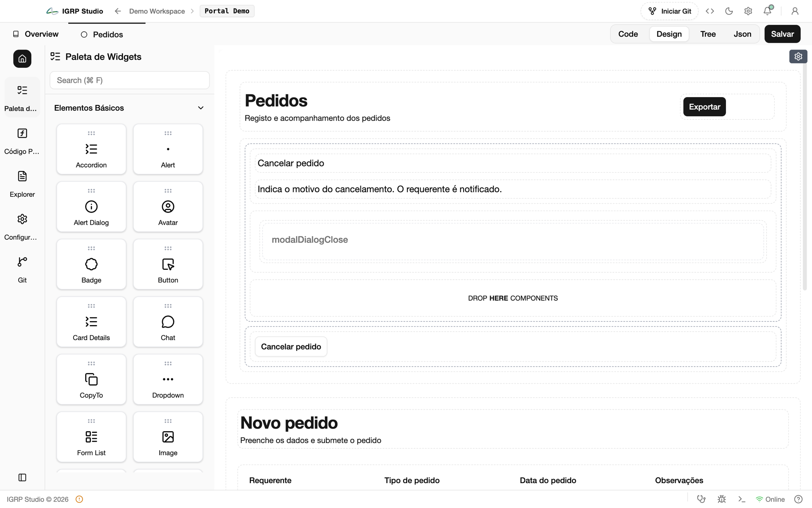Viewport: 812px width, 508px height.
Task: Go to Demo Workspace breadcrumb
Action: click(157, 11)
